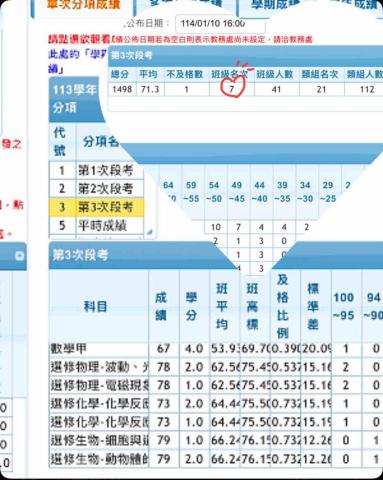
Task: Click the 班級人數 header in summary table
Action: (275, 74)
